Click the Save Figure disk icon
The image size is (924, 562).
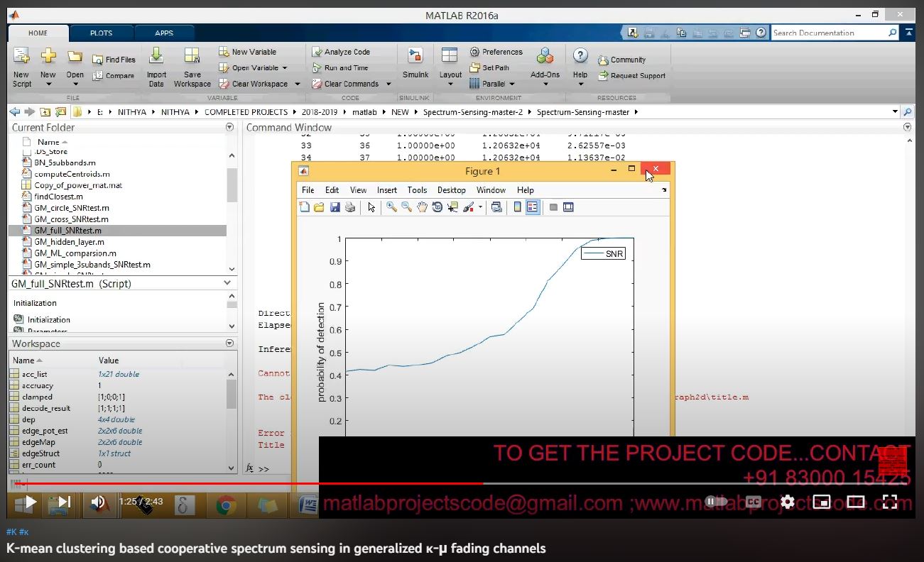(x=335, y=207)
